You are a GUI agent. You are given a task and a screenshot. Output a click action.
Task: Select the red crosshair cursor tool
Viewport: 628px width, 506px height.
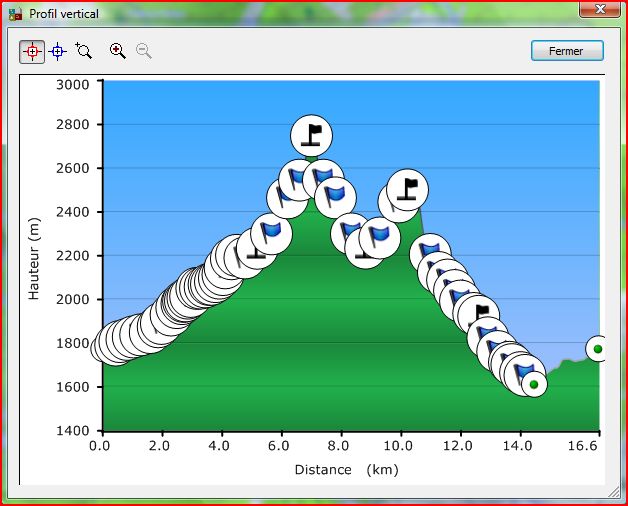click(32, 51)
